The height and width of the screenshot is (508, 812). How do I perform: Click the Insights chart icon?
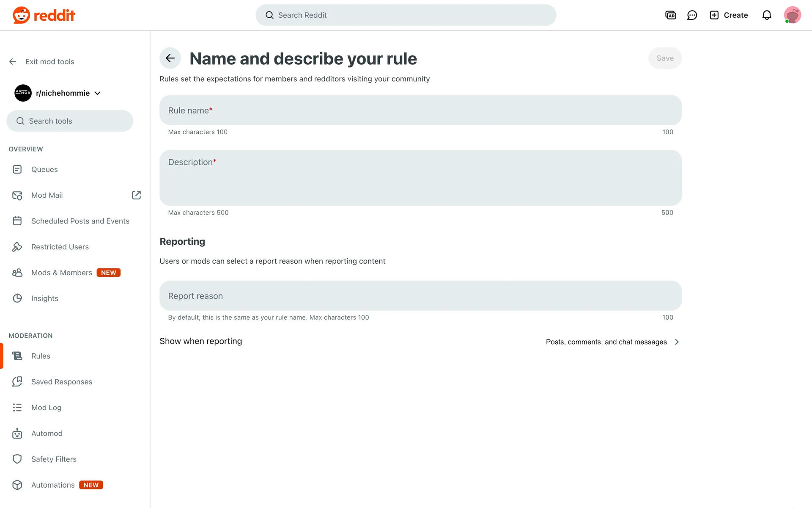17,298
